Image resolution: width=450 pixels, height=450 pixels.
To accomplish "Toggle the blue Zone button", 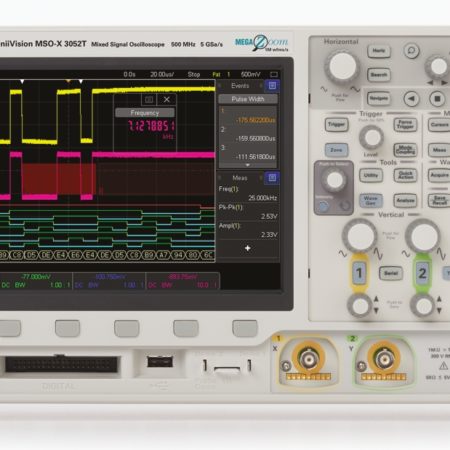I will [336, 150].
